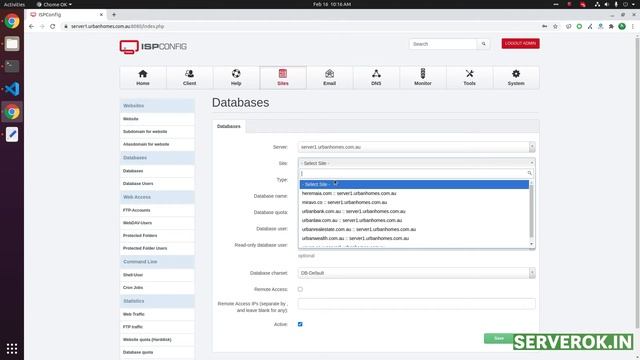
Task: Focus the site filter field in dropdown
Action: [416, 173]
